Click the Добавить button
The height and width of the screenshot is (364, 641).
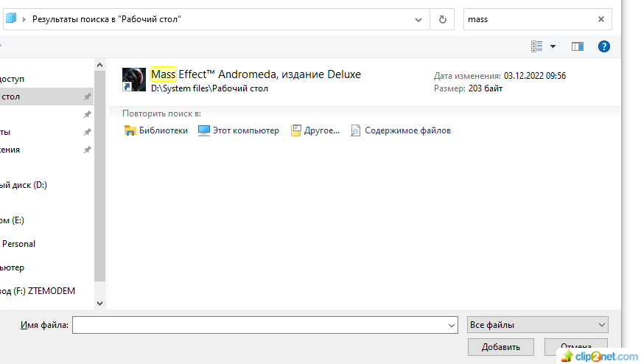[x=501, y=346]
